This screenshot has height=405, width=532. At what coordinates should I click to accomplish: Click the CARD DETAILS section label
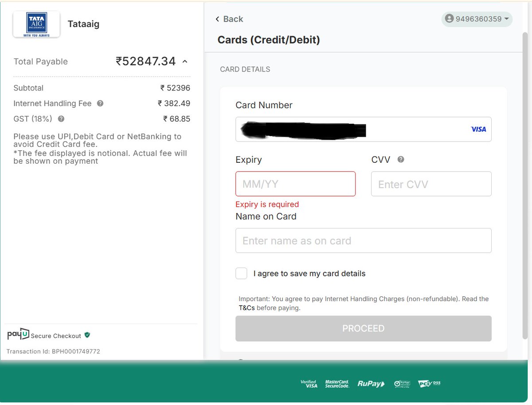pos(245,69)
